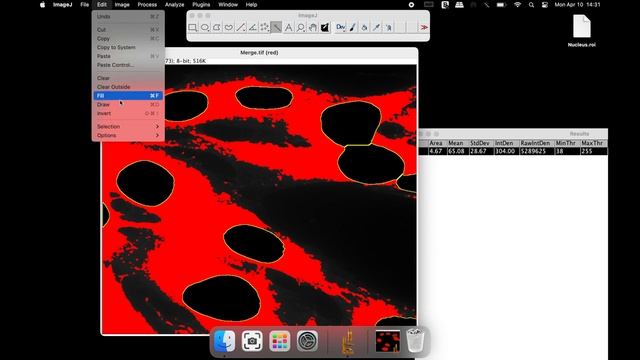Select the Freehand selection tool
This screenshot has height=360, width=640.
point(229,27)
